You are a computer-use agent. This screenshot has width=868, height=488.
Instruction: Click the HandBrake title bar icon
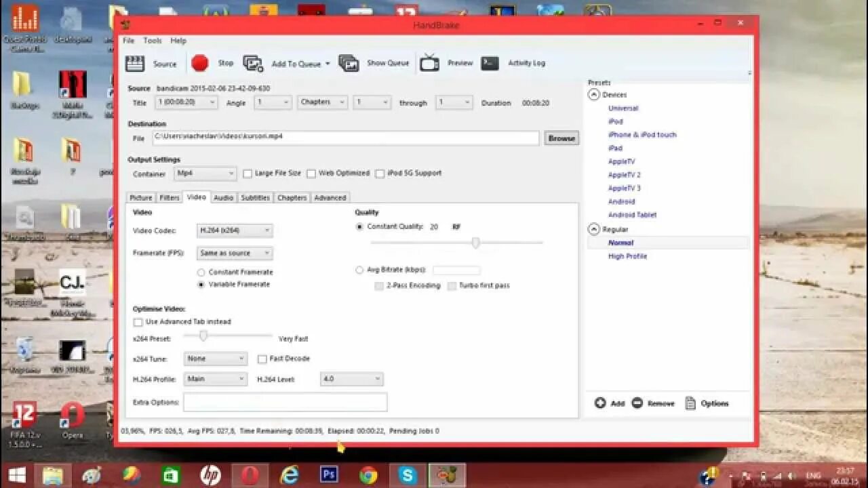[x=125, y=25]
